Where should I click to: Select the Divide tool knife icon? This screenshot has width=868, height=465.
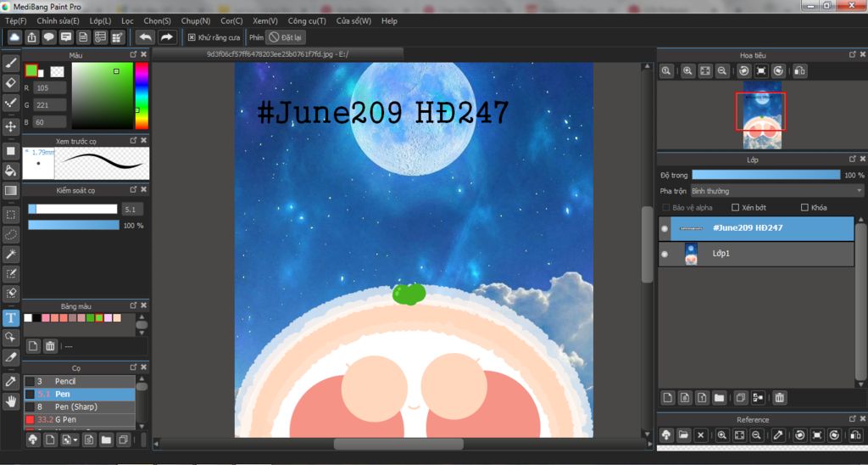click(11, 357)
